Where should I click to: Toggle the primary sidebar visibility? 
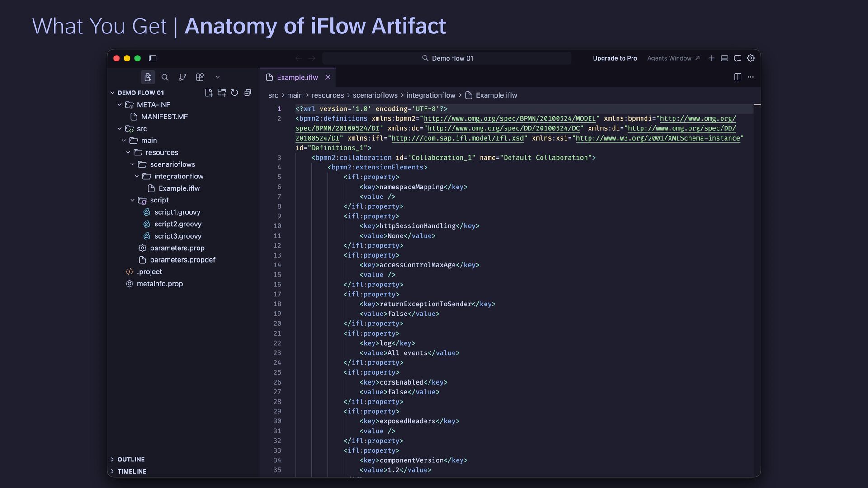(153, 58)
